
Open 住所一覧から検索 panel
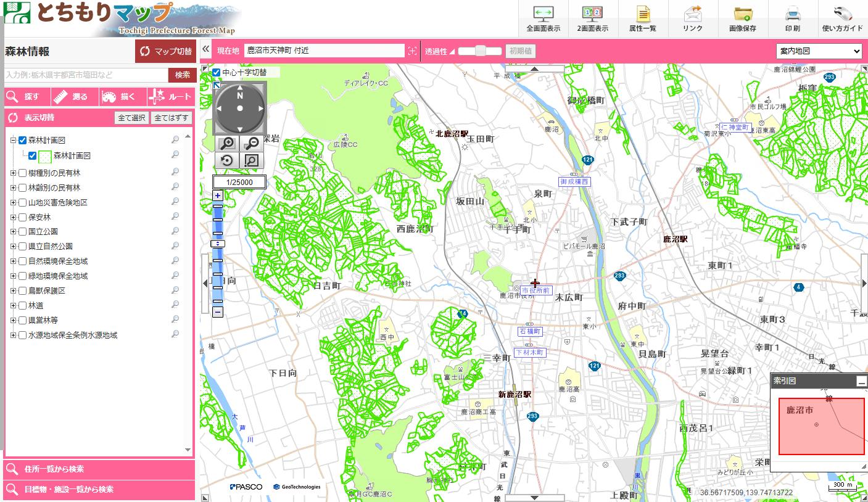point(99,469)
